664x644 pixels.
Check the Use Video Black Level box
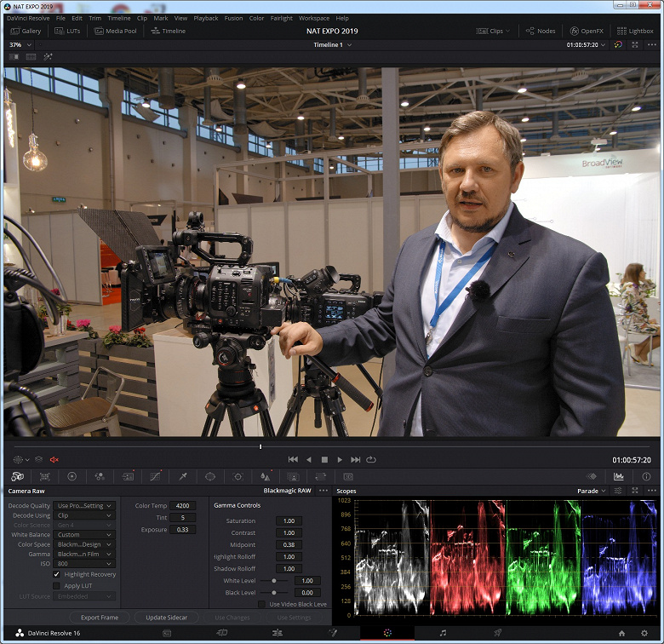(262, 604)
